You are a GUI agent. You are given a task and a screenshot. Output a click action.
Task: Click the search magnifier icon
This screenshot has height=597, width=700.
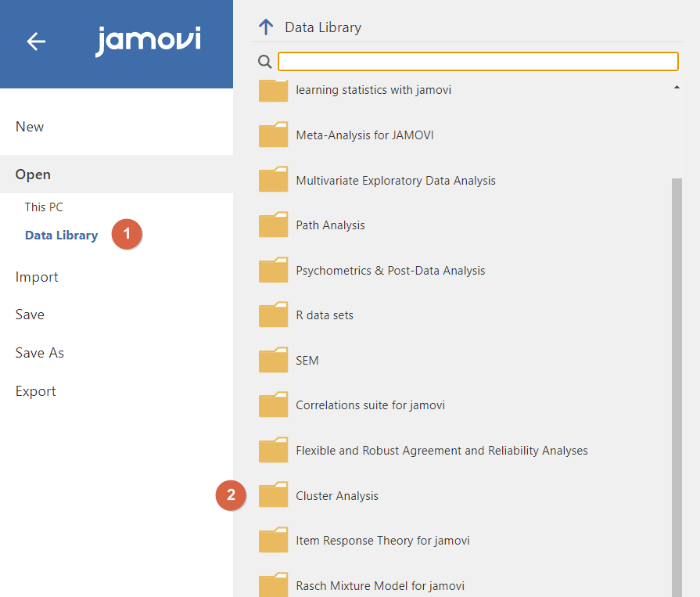coord(264,62)
